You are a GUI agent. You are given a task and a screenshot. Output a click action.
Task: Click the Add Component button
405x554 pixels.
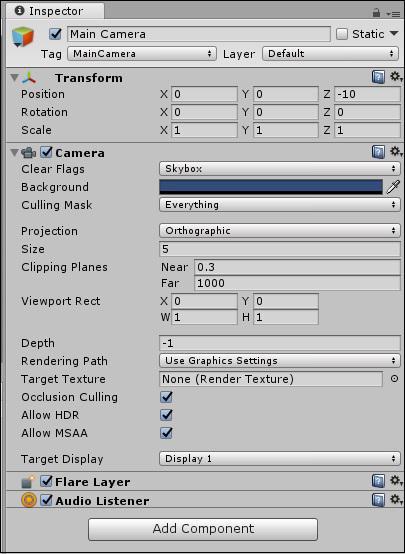coord(203,529)
